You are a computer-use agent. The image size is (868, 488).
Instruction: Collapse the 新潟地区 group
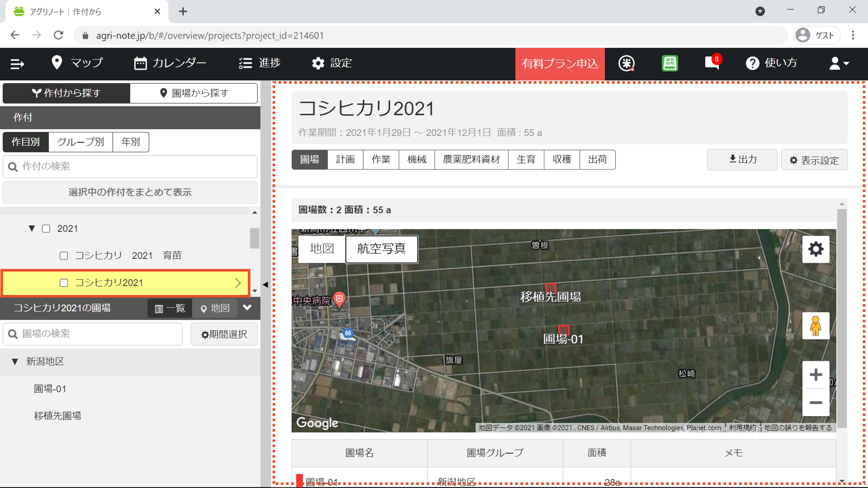15,361
